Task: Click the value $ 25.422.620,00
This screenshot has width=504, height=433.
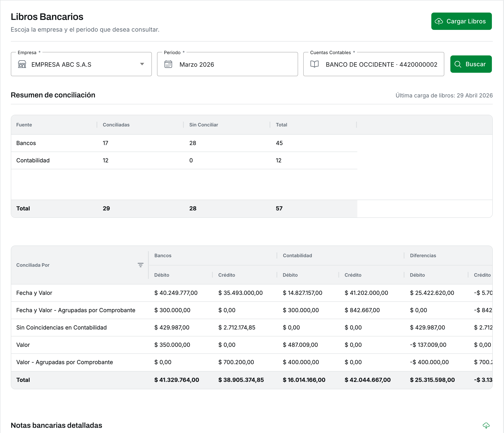Action: pos(432,293)
